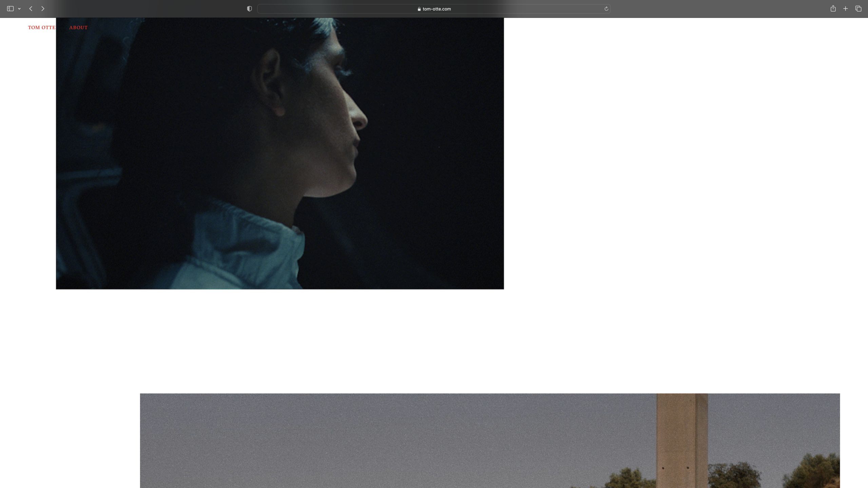Open the dark profile portrait video thumbnail
Screen dimensions: 868x488
(x=280, y=154)
